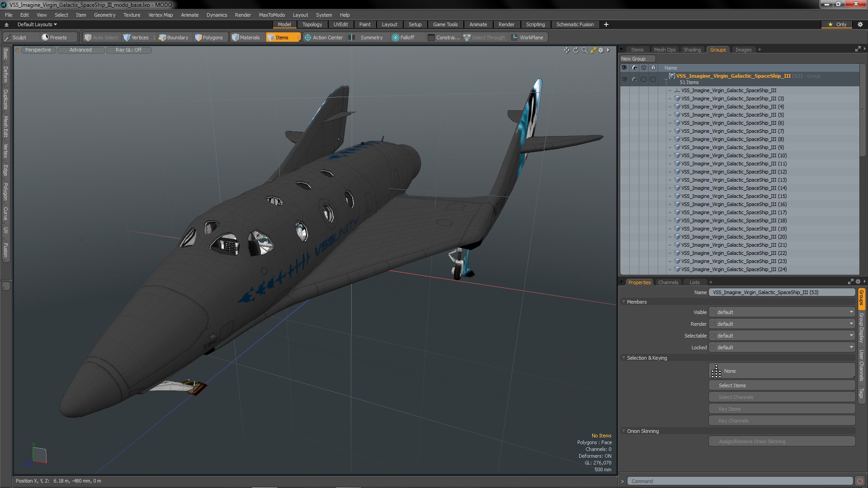Click the group Name input field
868x488 pixels.
pyautogui.click(x=782, y=292)
